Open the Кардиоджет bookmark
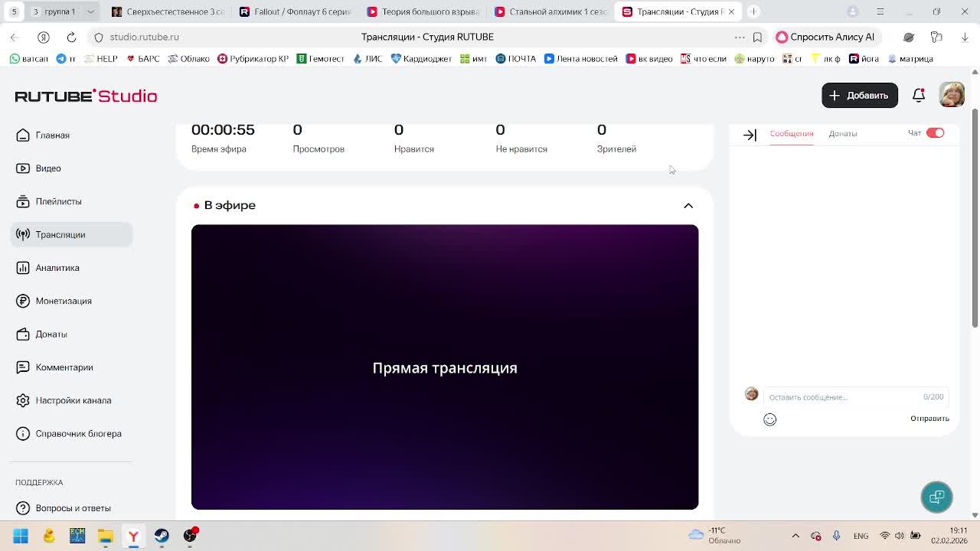 pos(421,59)
